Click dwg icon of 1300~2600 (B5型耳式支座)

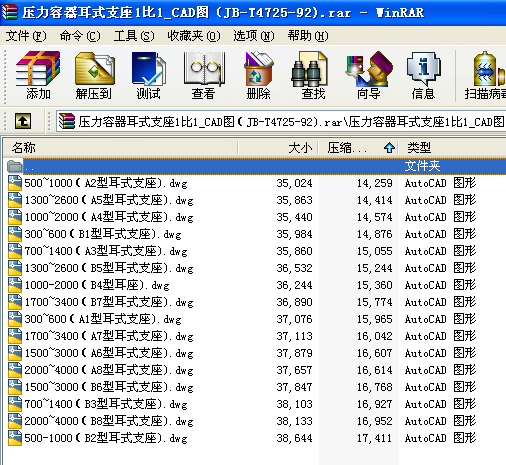click(x=15, y=268)
